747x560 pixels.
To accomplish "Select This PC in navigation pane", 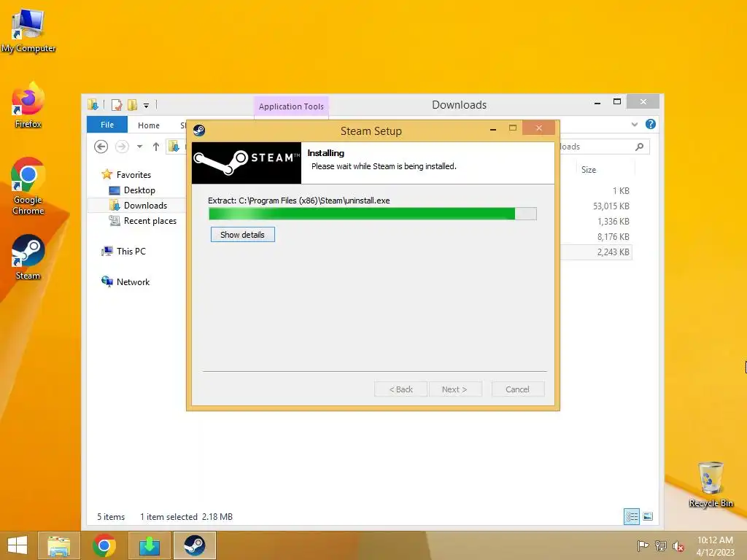I will (x=131, y=251).
